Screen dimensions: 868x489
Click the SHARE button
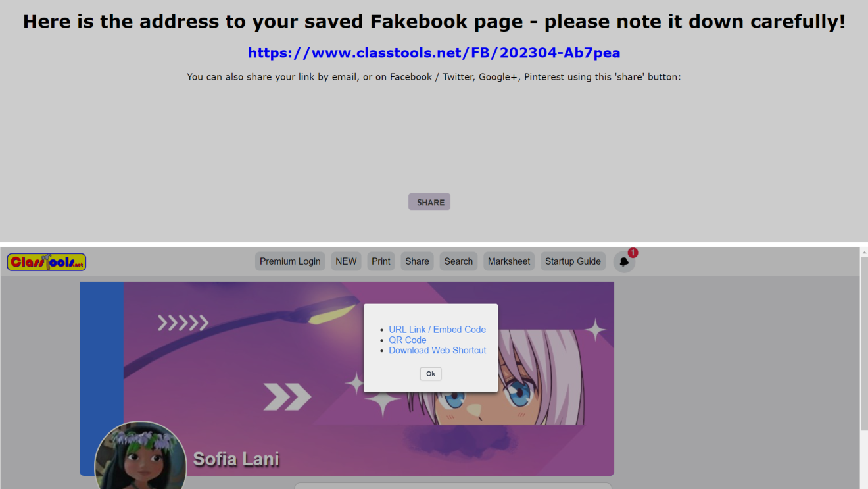429,202
